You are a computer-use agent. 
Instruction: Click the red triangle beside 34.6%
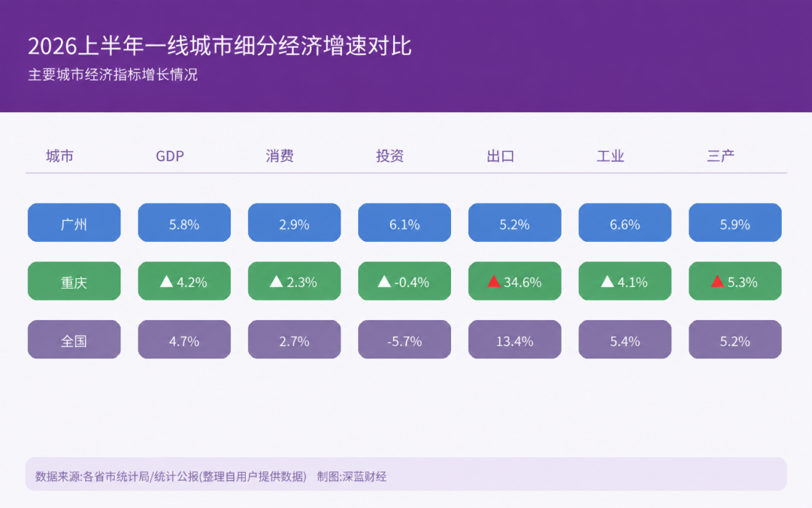494,281
